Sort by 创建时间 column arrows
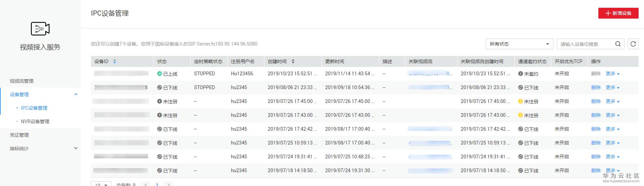The width and height of the screenshot is (644, 186). pyautogui.click(x=293, y=61)
